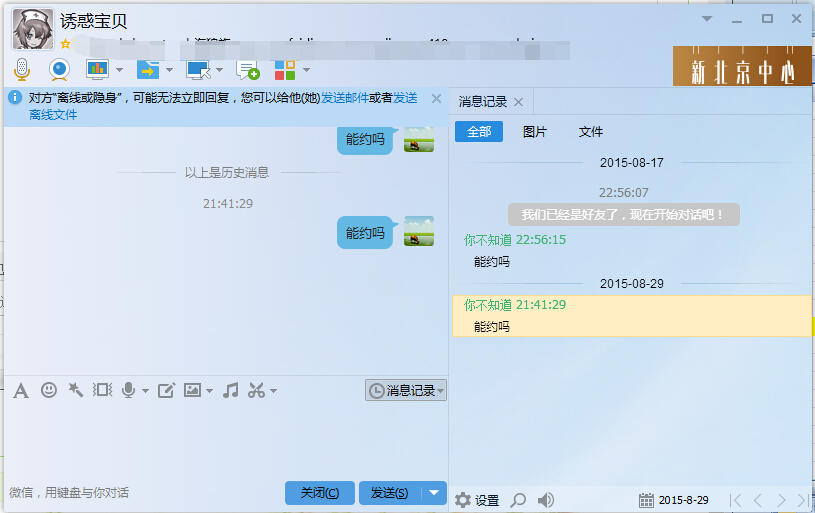Click the music note icon

(x=230, y=390)
